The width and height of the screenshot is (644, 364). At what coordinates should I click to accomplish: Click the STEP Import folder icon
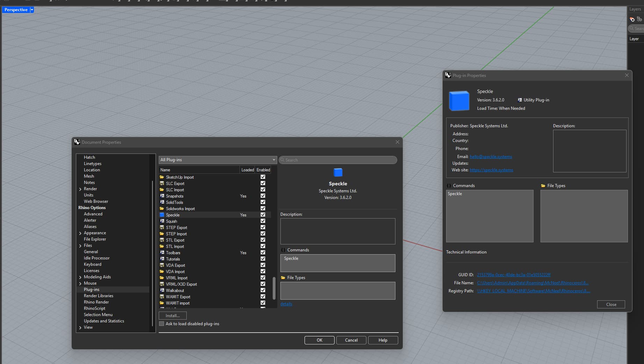point(162,234)
